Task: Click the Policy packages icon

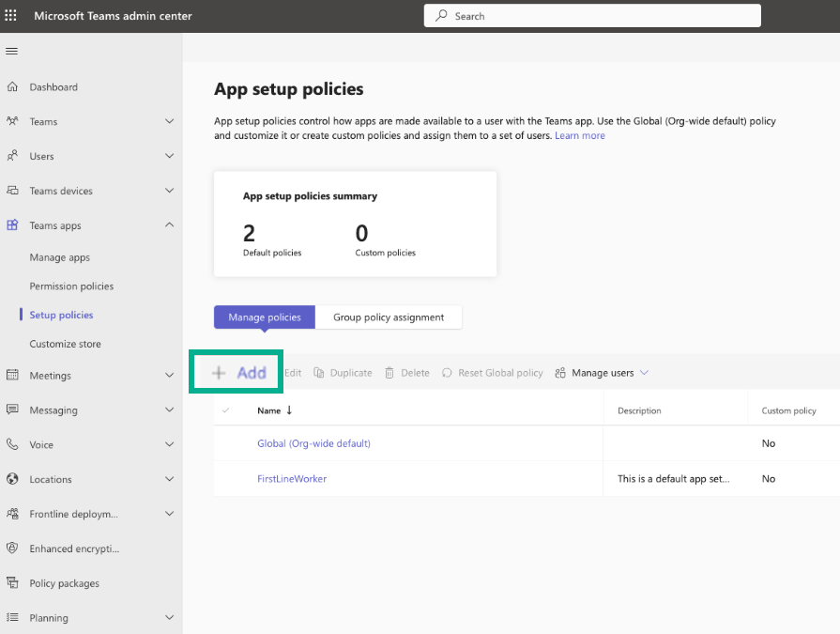Action: 12,582
